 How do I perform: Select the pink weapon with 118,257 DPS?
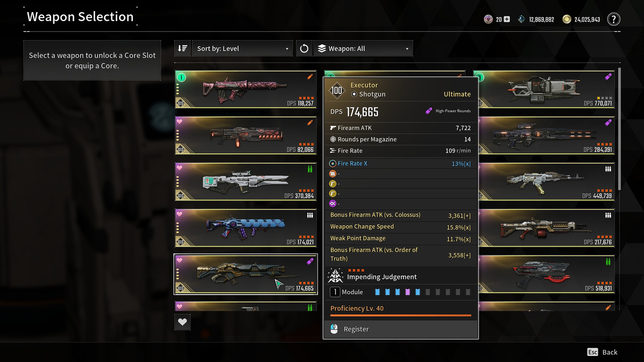pyautogui.click(x=246, y=89)
